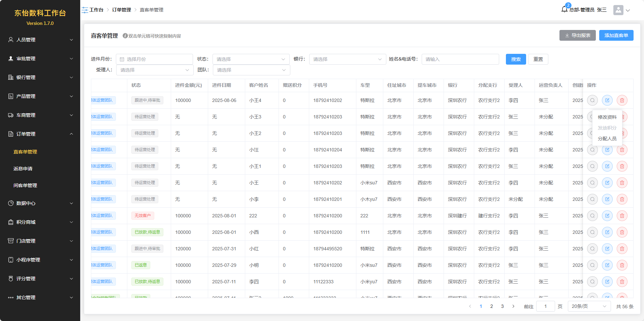Click the edit icon for 小王4 row
The image size is (644, 321).
tap(607, 100)
